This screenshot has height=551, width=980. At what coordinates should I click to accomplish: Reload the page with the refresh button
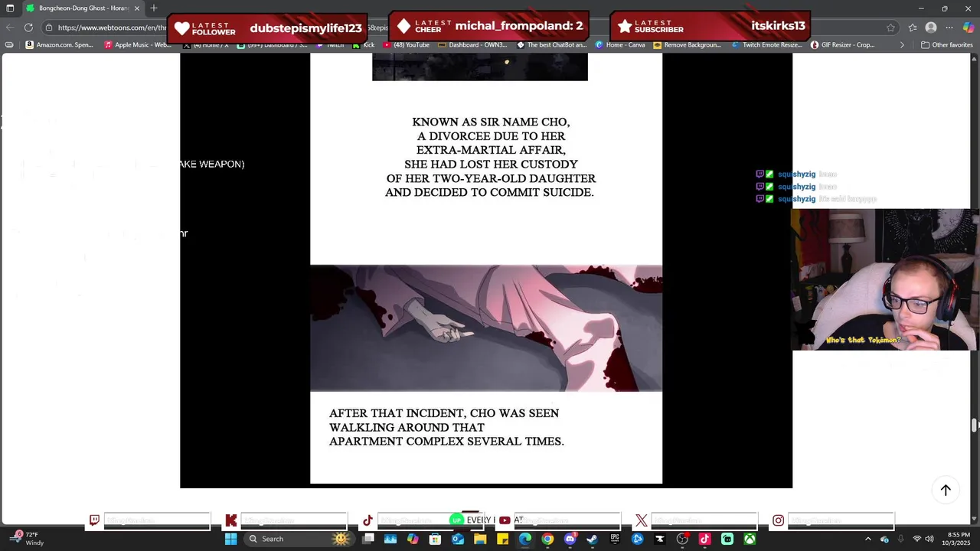(28, 28)
